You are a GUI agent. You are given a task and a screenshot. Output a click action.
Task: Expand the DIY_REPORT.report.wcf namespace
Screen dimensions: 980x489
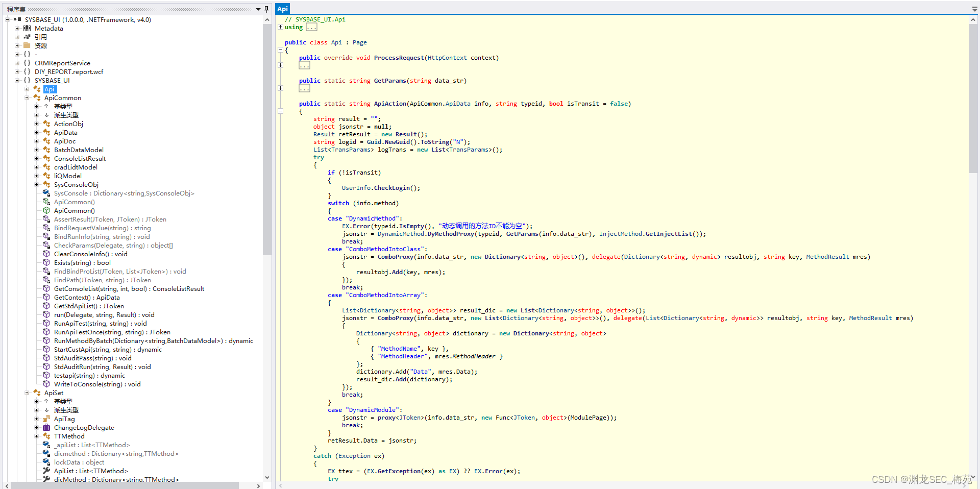tap(17, 71)
